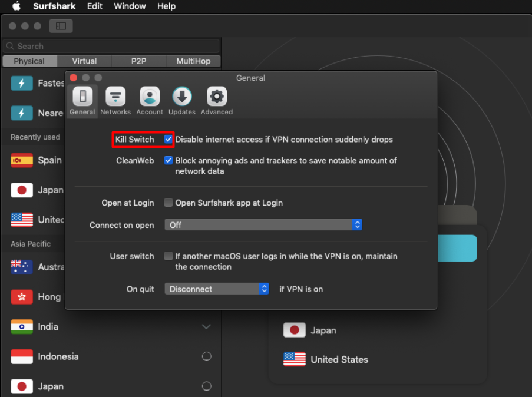This screenshot has width=532, height=397.
Task: Toggle the CleanWeb checkbox
Action: (168, 160)
